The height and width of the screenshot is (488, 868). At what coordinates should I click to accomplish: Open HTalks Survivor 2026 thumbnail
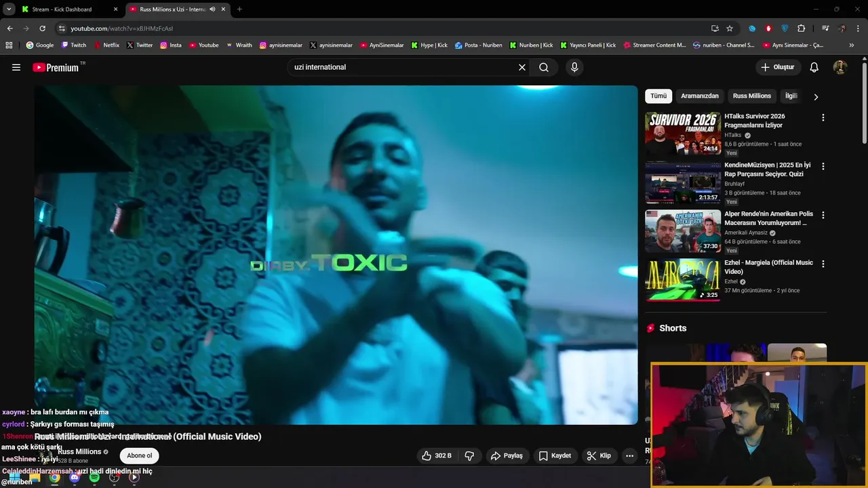coord(683,134)
